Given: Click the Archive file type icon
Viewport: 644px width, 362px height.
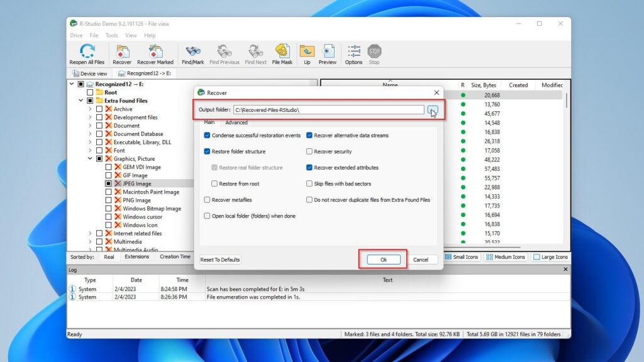Looking at the screenshot, I should click(x=109, y=109).
